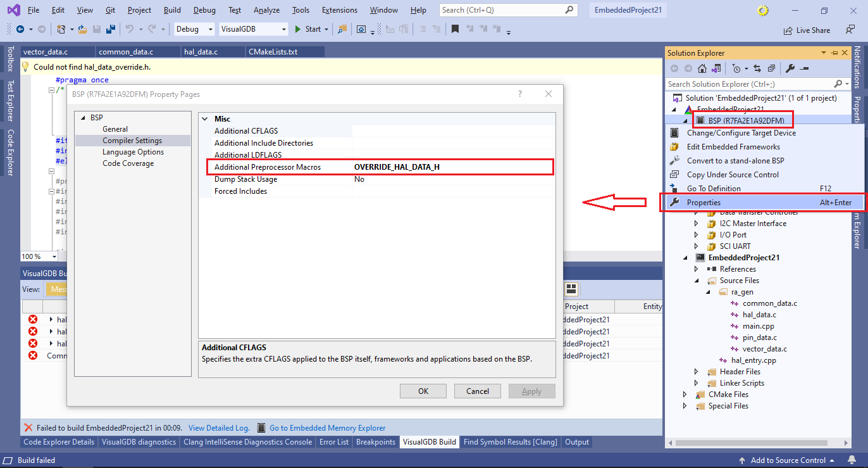The height and width of the screenshot is (468, 868).
Task: Click the View Detailed Log link
Action: click(219, 428)
